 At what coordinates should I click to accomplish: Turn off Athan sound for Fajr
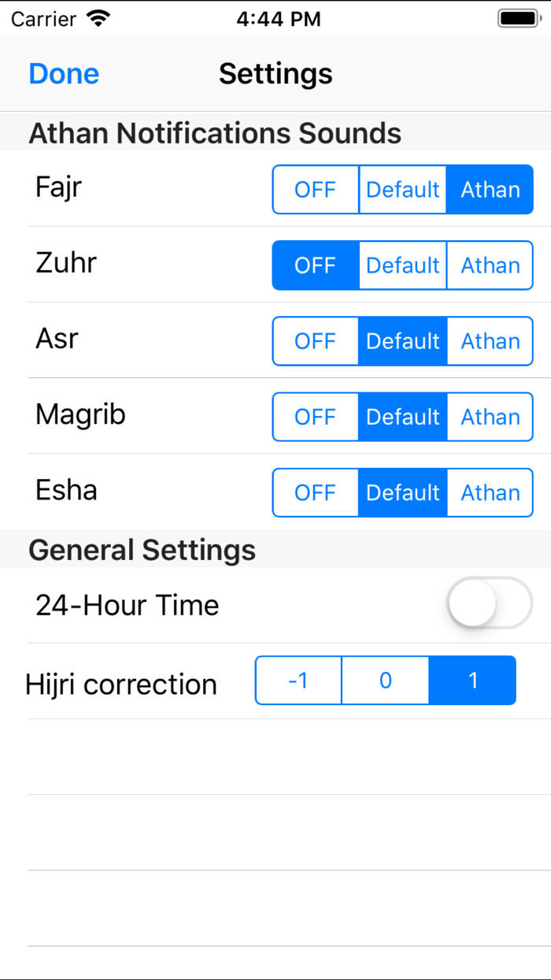[x=315, y=189]
